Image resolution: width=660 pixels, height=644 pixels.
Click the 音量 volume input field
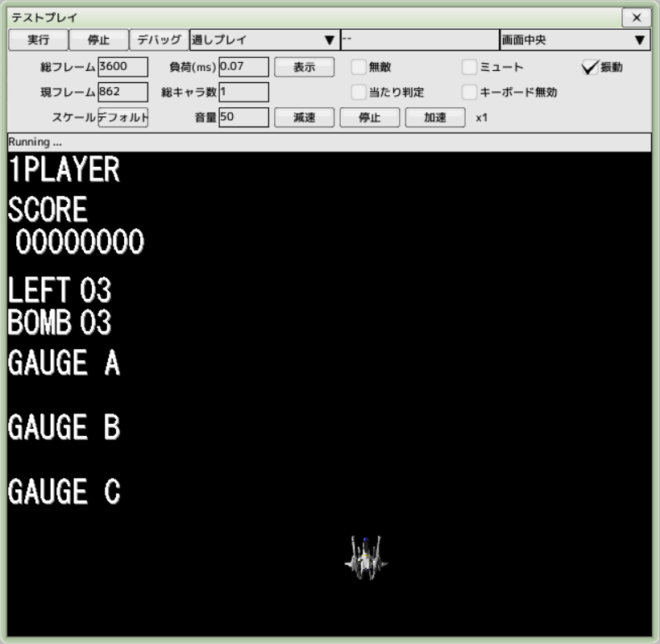click(x=243, y=118)
